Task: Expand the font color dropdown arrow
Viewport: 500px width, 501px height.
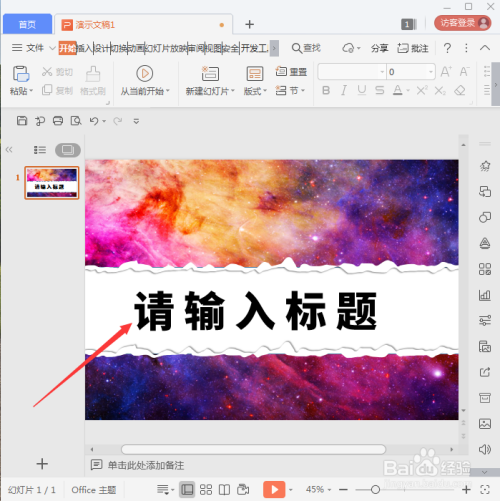Action: click(x=408, y=91)
